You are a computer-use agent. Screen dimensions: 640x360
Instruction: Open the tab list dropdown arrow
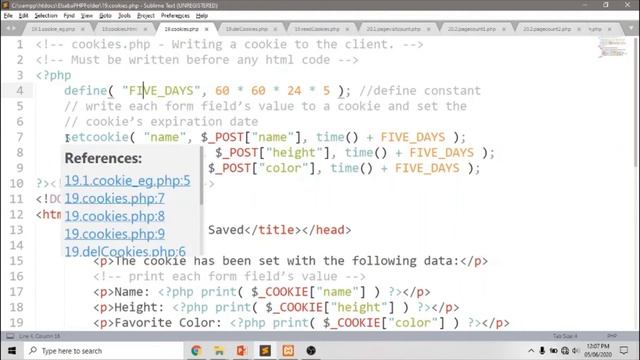click(x=631, y=29)
